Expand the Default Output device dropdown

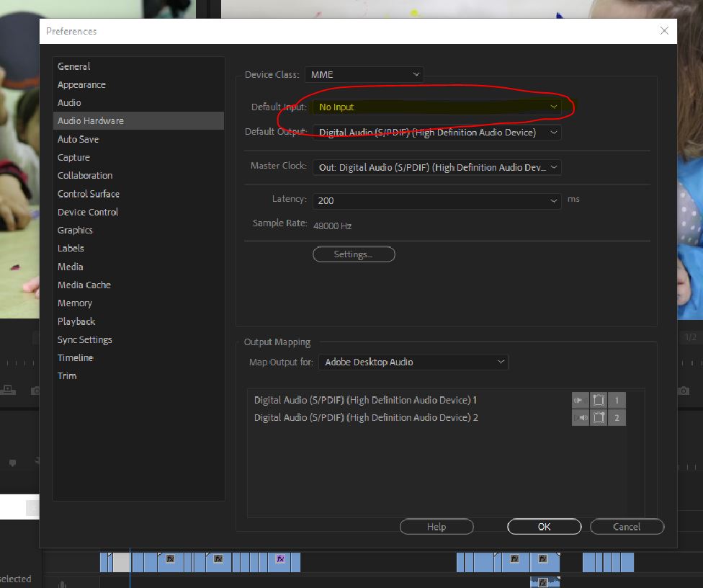436,133
